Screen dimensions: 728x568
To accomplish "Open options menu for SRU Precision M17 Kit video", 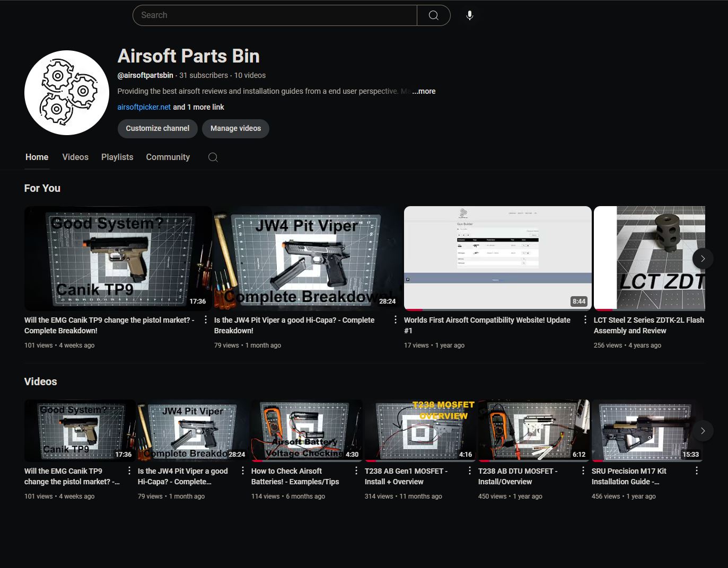I will click(x=696, y=471).
